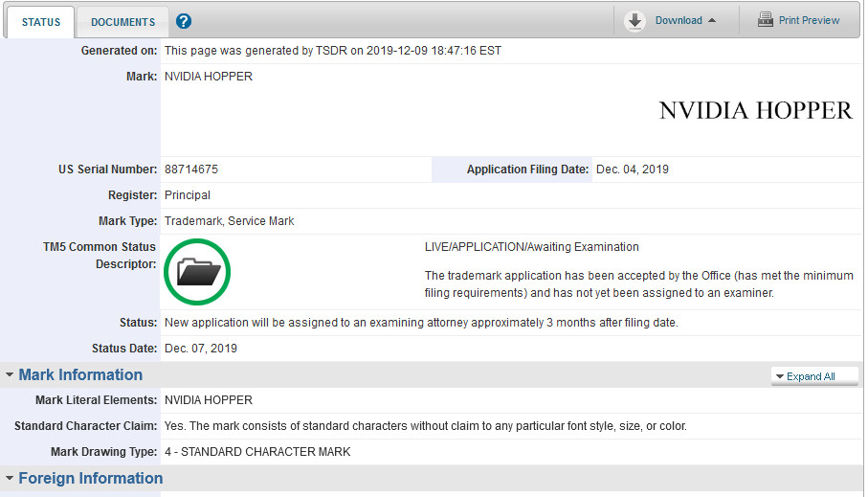Screen dimensions: 868x497
Task: Click the Standard Character Claim value text
Action: [x=425, y=426]
